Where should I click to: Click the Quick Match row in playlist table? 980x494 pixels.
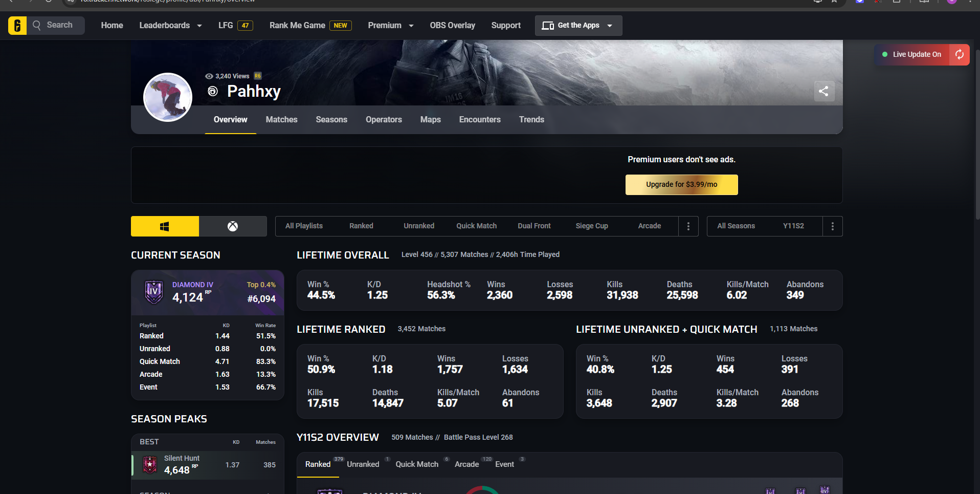click(x=208, y=362)
